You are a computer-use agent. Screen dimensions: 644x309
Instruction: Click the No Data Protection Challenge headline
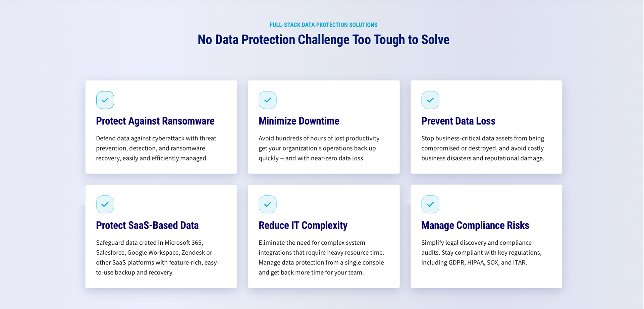[323, 40]
